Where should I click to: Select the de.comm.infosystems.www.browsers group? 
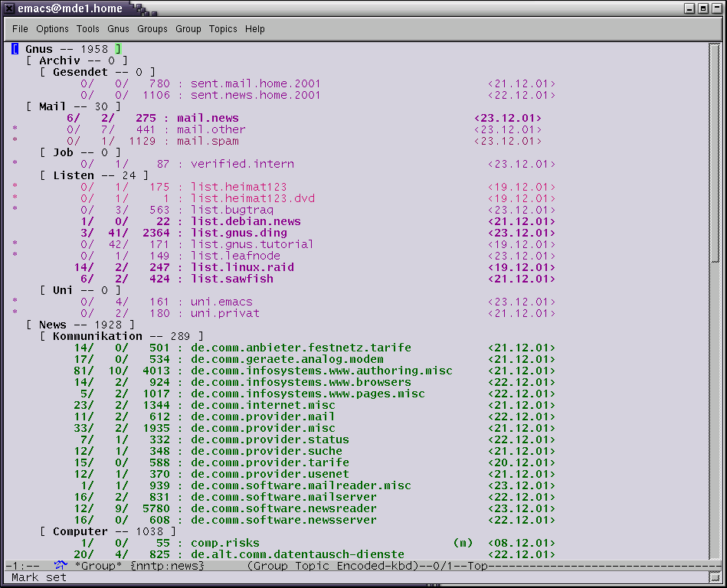tap(301, 382)
